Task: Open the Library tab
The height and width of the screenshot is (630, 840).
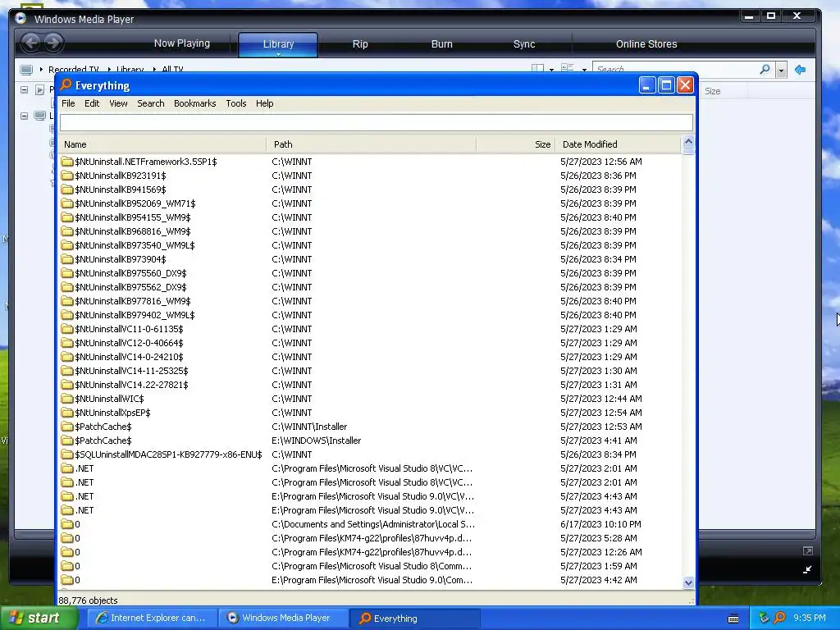Action: (278, 44)
